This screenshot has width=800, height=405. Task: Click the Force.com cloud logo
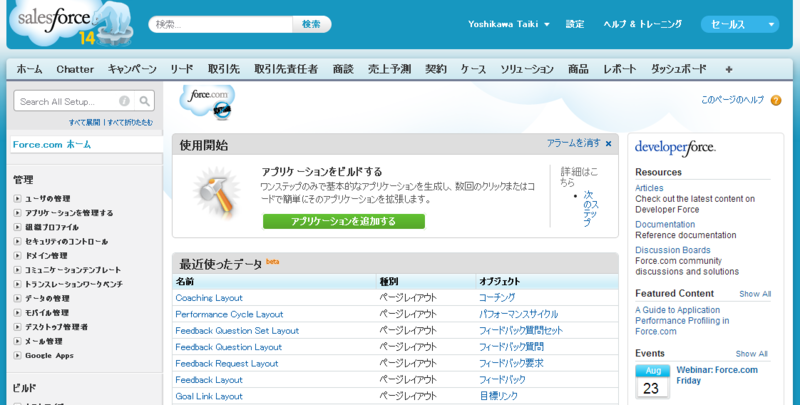tap(208, 102)
